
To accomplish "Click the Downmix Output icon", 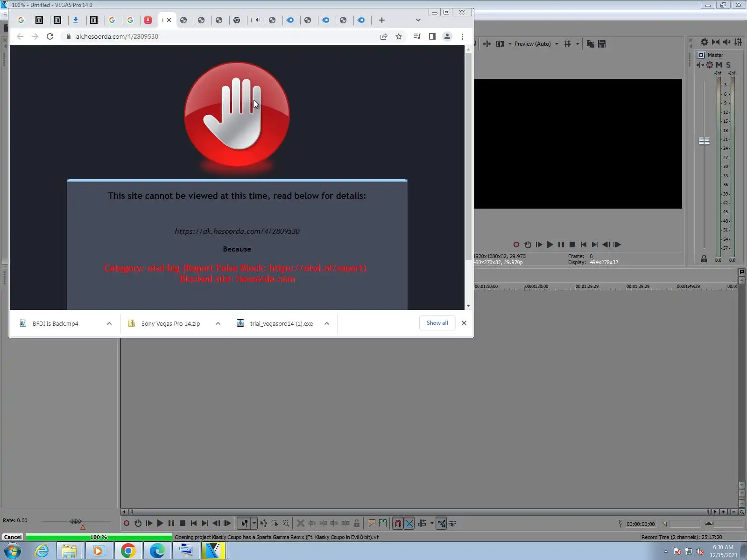I will point(716,42).
